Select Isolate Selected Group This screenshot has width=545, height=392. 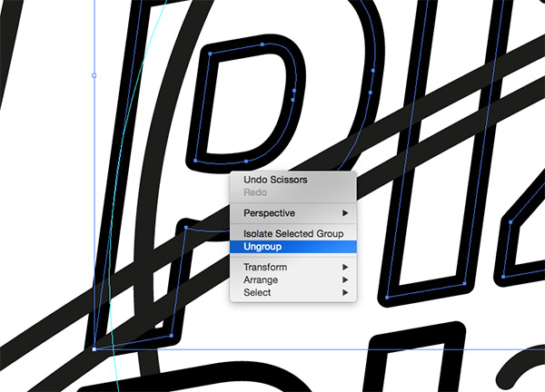(x=293, y=234)
